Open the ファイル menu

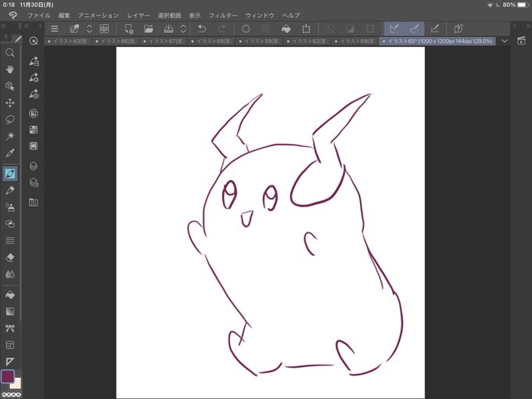pyautogui.click(x=38, y=16)
